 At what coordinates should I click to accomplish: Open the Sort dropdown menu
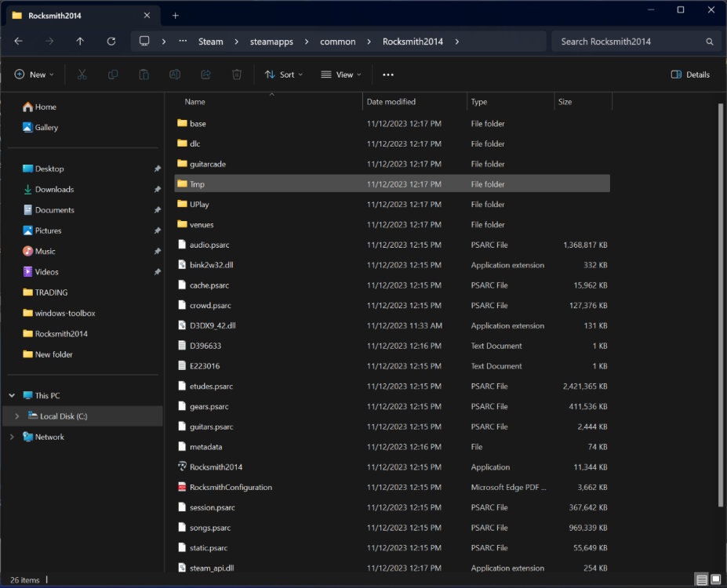click(284, 74)
